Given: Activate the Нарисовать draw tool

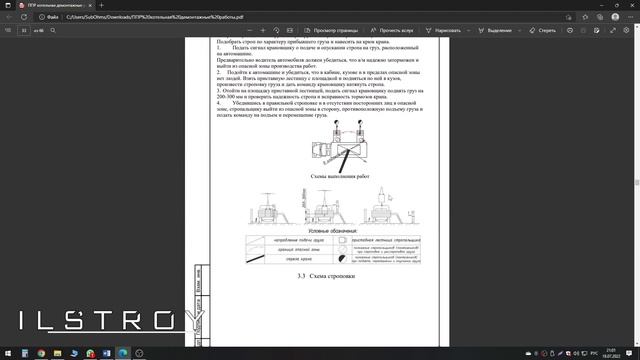Looking at the screenshot, I should (x=443, y=30).
